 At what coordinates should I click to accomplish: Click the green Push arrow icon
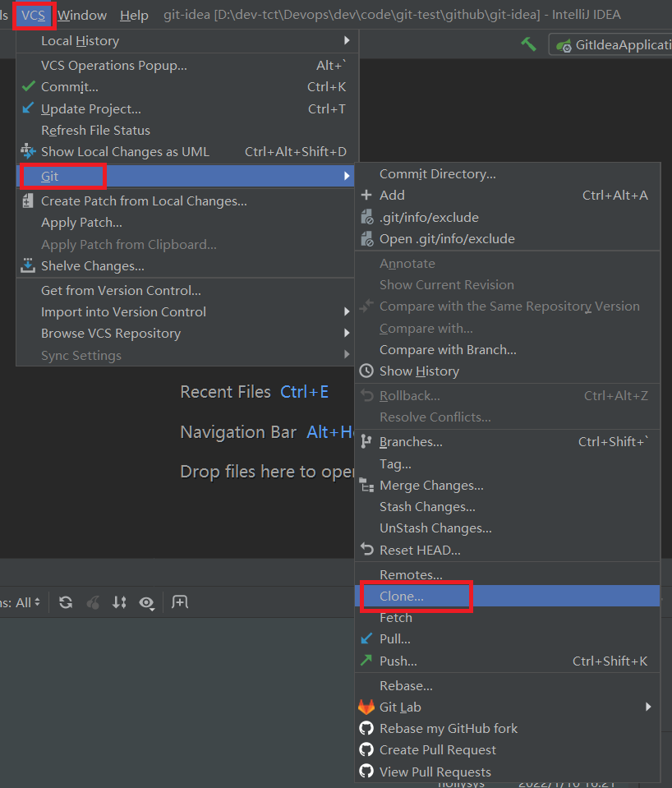coord(366,660)
